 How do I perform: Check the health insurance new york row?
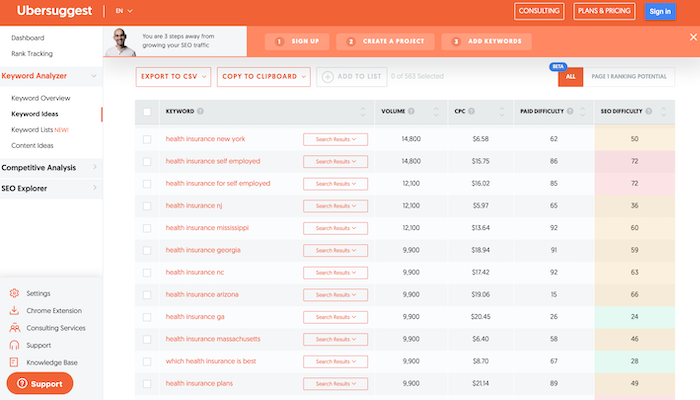147,139
